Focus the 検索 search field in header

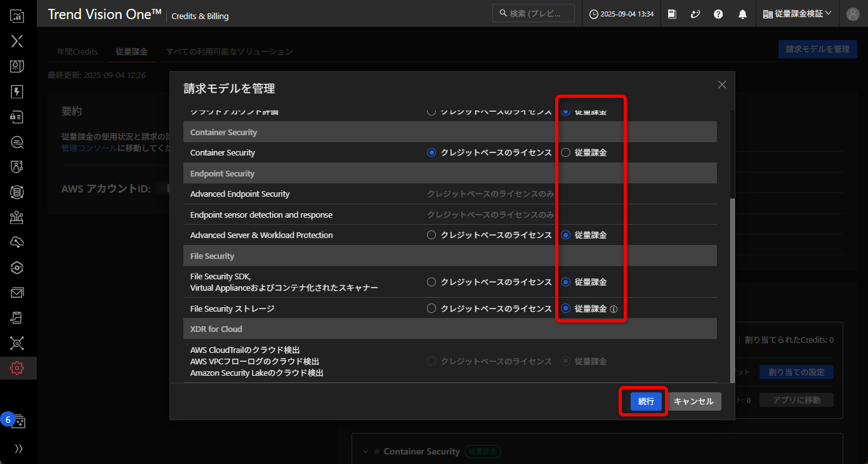[x=534, y=13]
